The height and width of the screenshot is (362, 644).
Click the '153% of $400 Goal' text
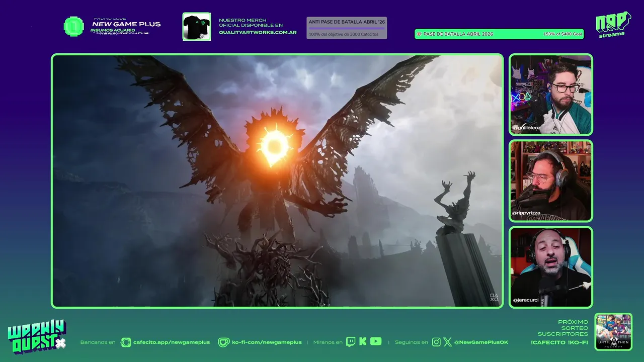click(562, 34)
